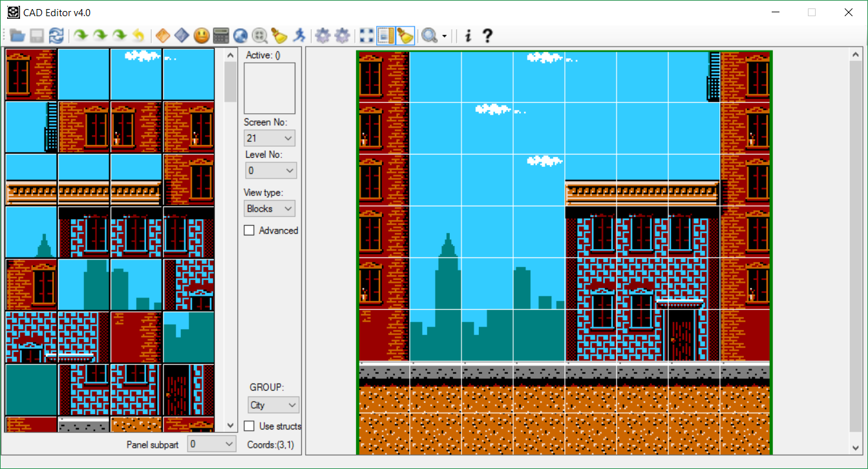This screenshot has height=469, width=868.
Task: Enable the Advanced checkbox
Action: click(x=249, y=230)
